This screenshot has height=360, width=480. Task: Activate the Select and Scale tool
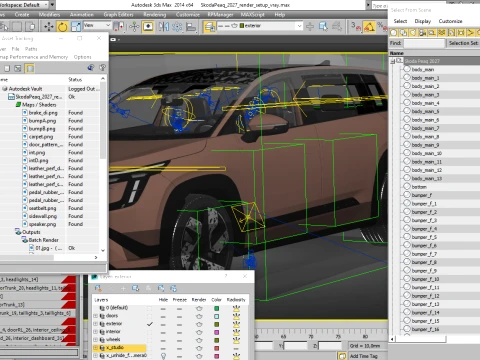click(x=76, y=26)
